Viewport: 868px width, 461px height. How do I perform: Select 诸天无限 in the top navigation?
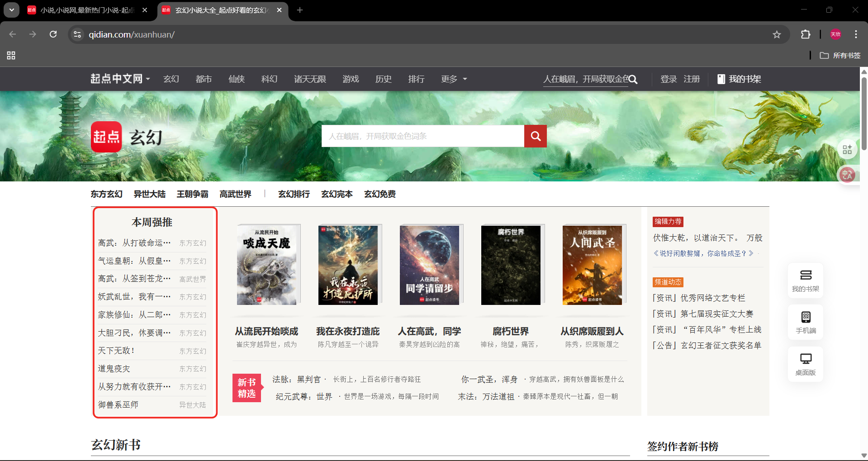(310, 79)
